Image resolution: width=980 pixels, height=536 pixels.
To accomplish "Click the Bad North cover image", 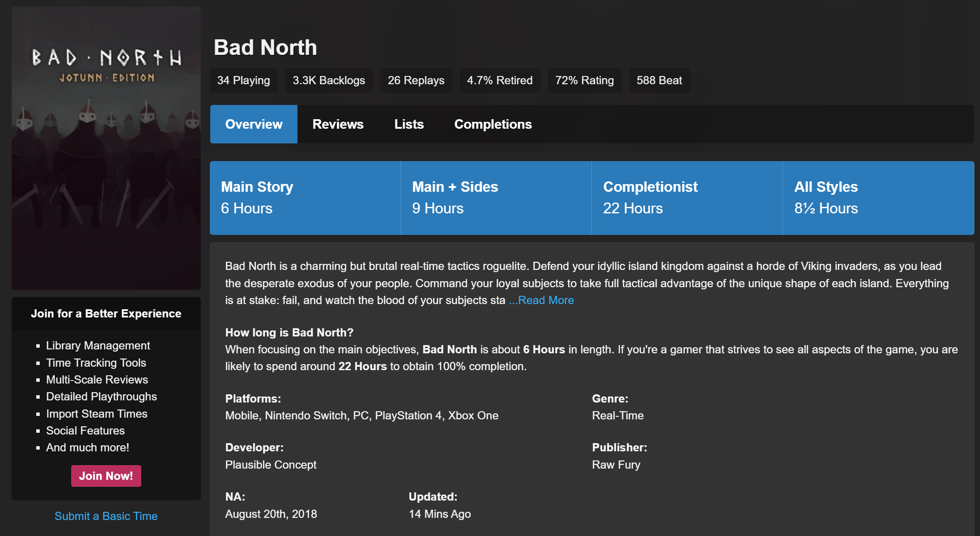I will tap(106, 148).
